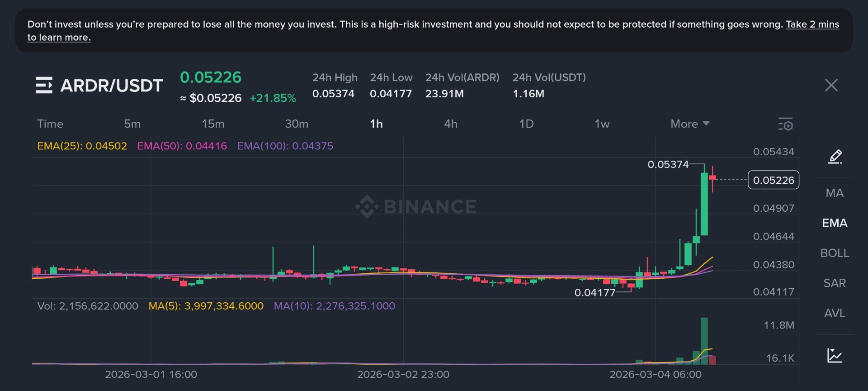Enable the SAR indicator
868x391 pixels.
pyautogui.click(x=835, y=283)
